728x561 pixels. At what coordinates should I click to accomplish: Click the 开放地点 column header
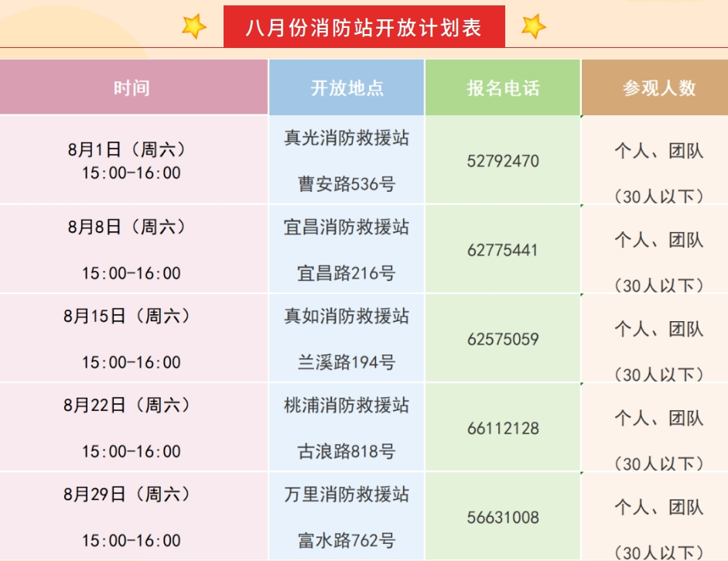(x=347, y=87)
